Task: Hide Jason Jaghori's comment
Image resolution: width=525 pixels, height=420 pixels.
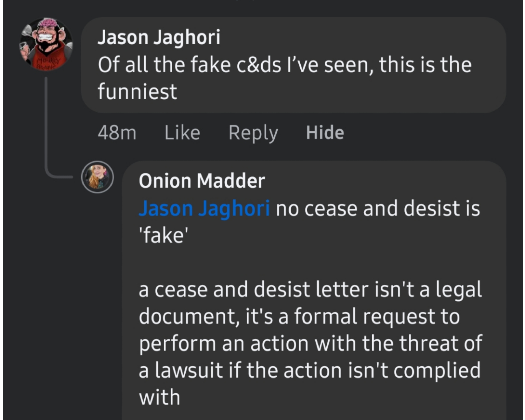Action: [325, 133]
